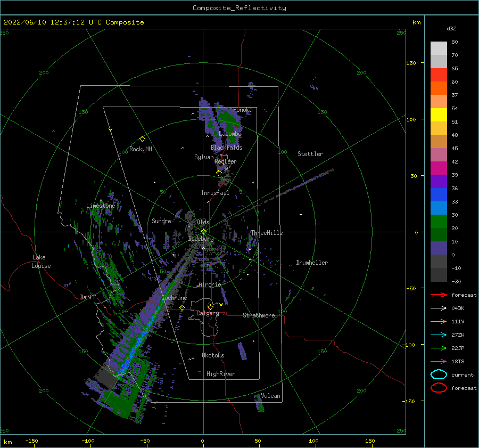Click the km label at top right

416,22
